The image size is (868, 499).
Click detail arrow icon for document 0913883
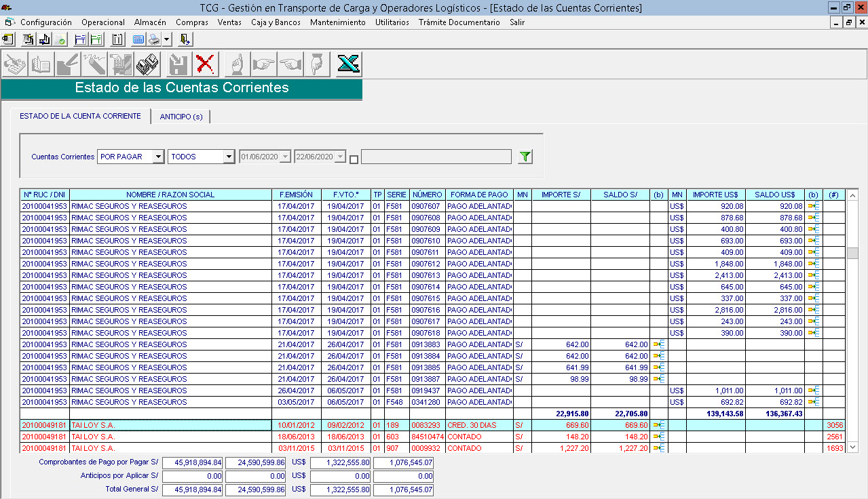(659, 344)
